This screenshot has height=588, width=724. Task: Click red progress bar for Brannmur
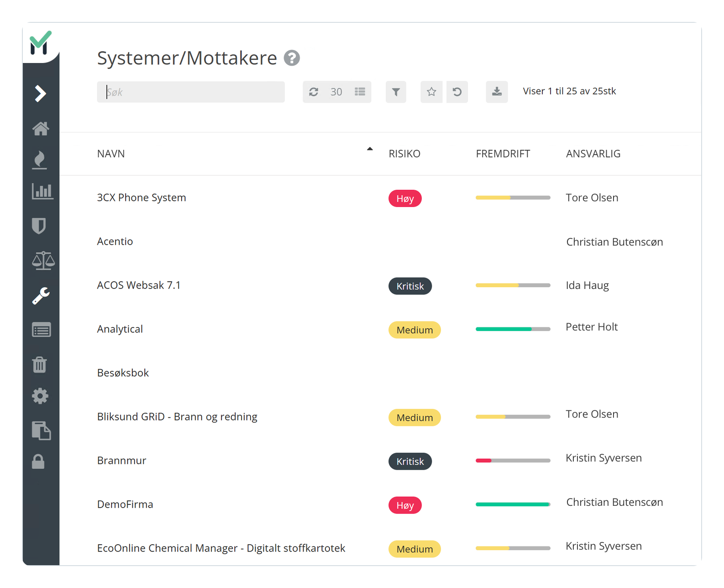[513, 461]
